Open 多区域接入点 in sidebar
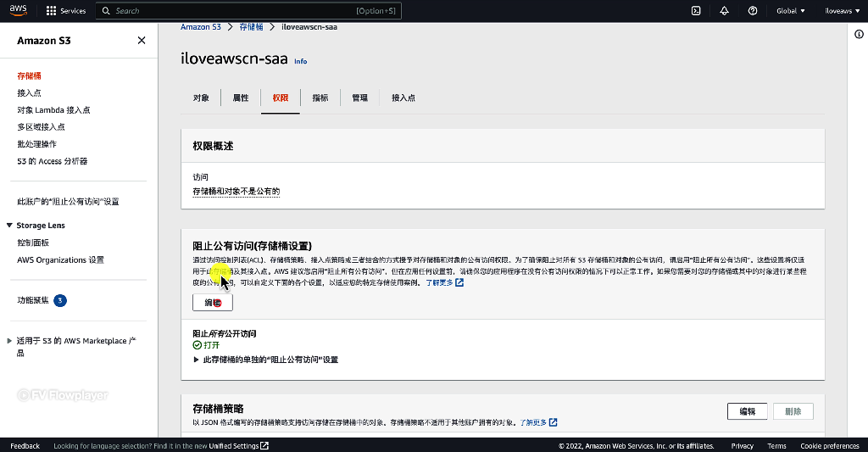The height and width of the screenshot is (452, 868). point(41,127)
